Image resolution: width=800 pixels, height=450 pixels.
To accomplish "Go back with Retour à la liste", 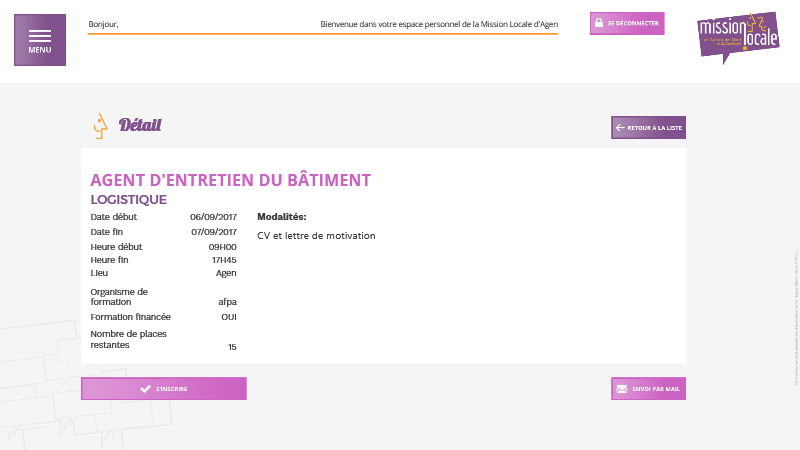I will (x=648, y=128).
